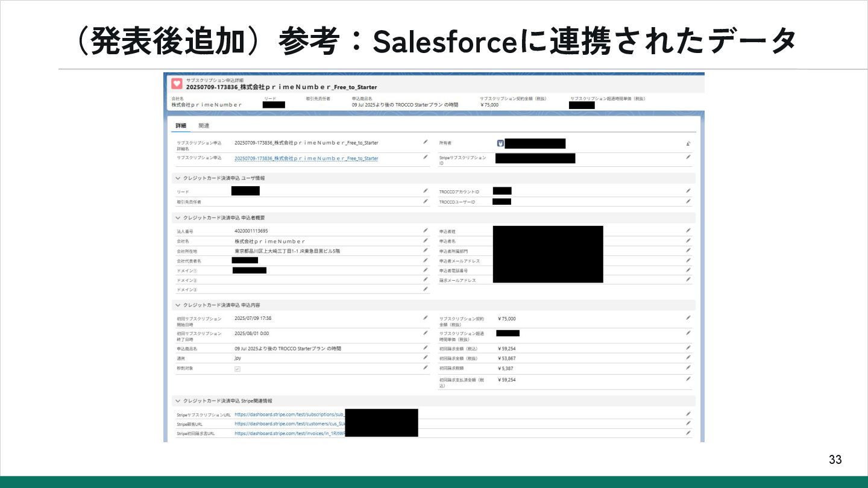Click the record title 20250709-173836 heading
Screen dimensions: 868x488
coord(281,87)
